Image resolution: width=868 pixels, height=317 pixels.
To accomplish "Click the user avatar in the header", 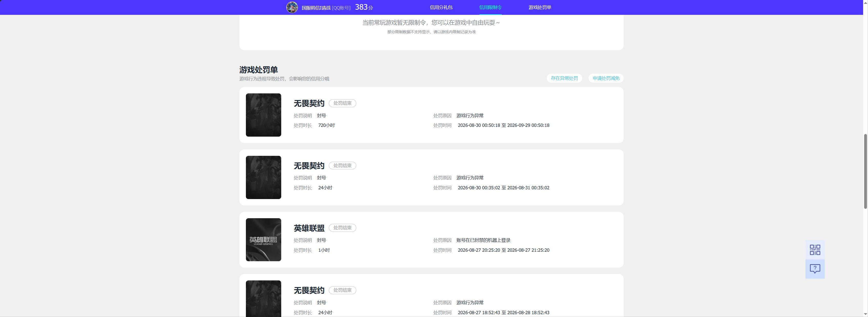I will click(292, 7).
